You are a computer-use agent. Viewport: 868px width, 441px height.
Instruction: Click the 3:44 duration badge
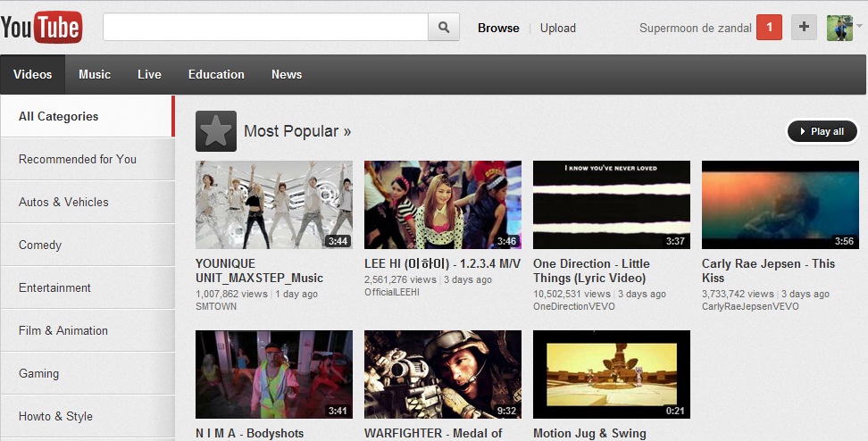[338, 241]
